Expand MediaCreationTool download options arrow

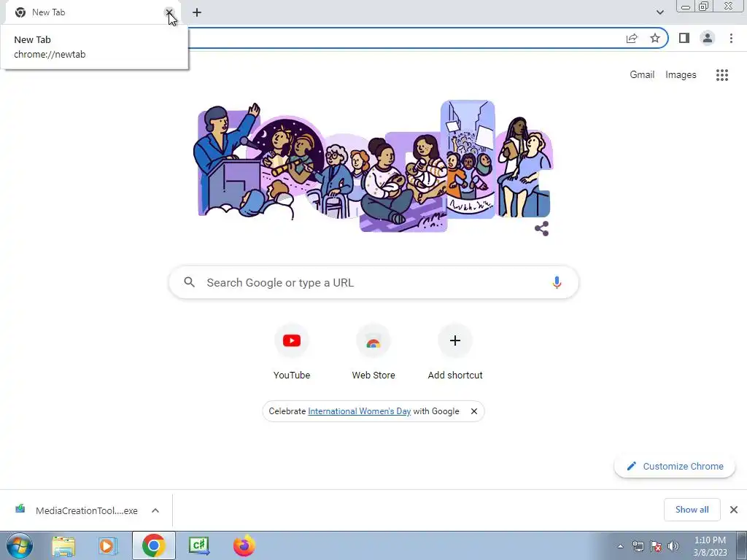(x=155, y=510)
